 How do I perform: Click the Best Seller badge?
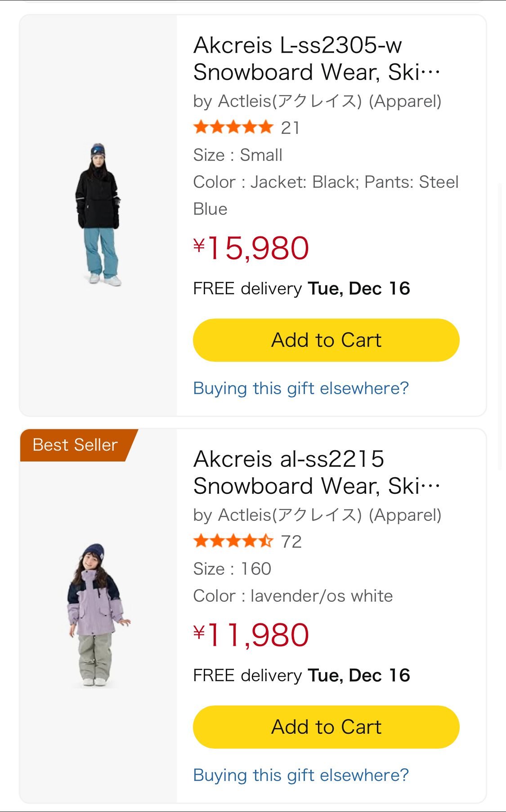click(76, 445)
